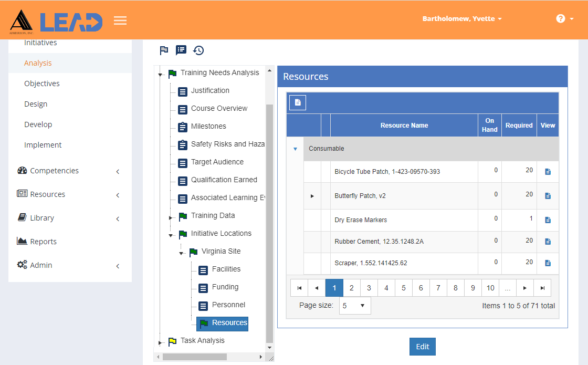The height and width of the screenshot is (365, 588).
Task: Collapse the Initiative Locations node
Action: coord(171,236)
